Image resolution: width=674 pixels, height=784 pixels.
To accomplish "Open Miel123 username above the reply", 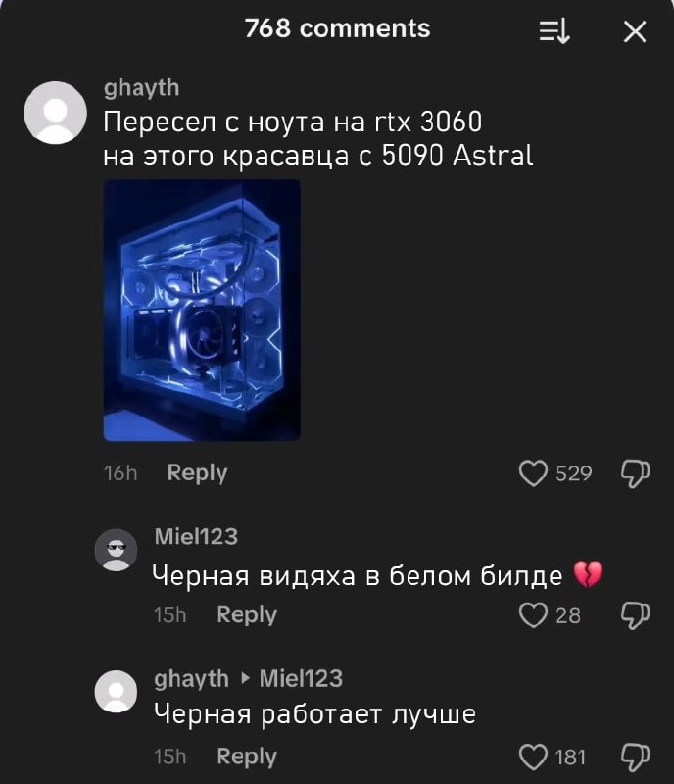I will point(196,537).
